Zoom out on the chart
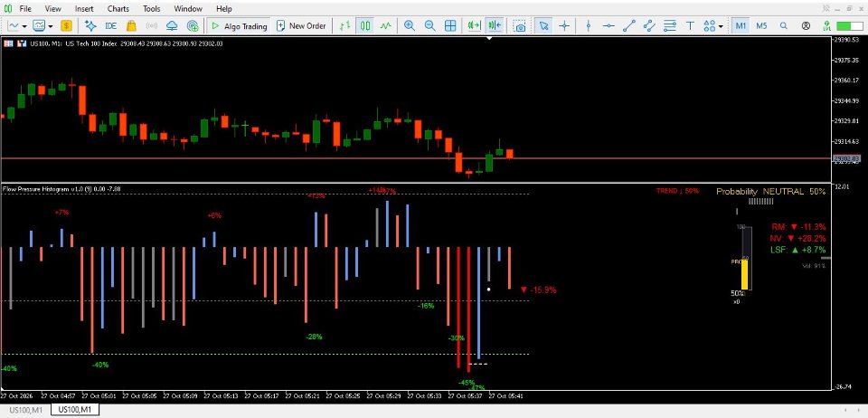This screenshot has height=418, width=868. click(430, 25)
